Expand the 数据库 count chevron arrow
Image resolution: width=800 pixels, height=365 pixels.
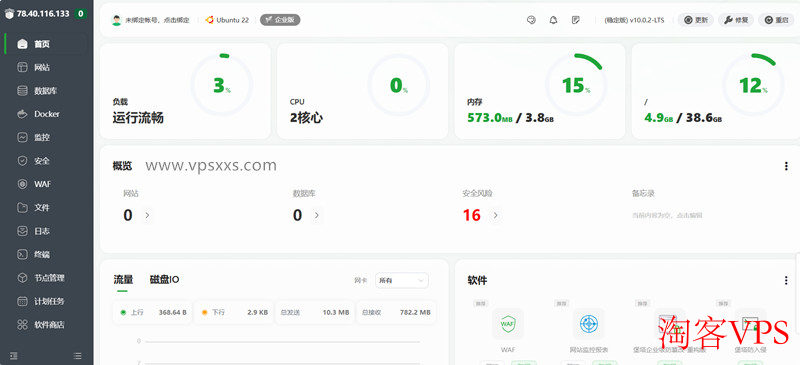(x=316, y=215)
